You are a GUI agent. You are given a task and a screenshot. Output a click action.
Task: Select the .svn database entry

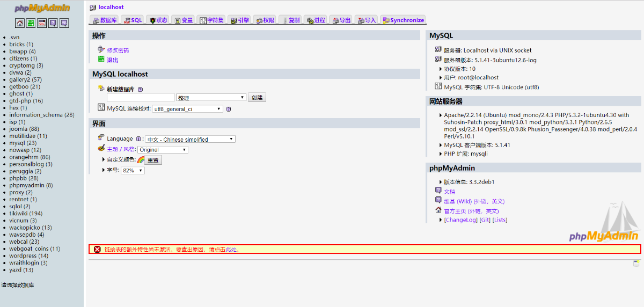(x=14, y=38)
